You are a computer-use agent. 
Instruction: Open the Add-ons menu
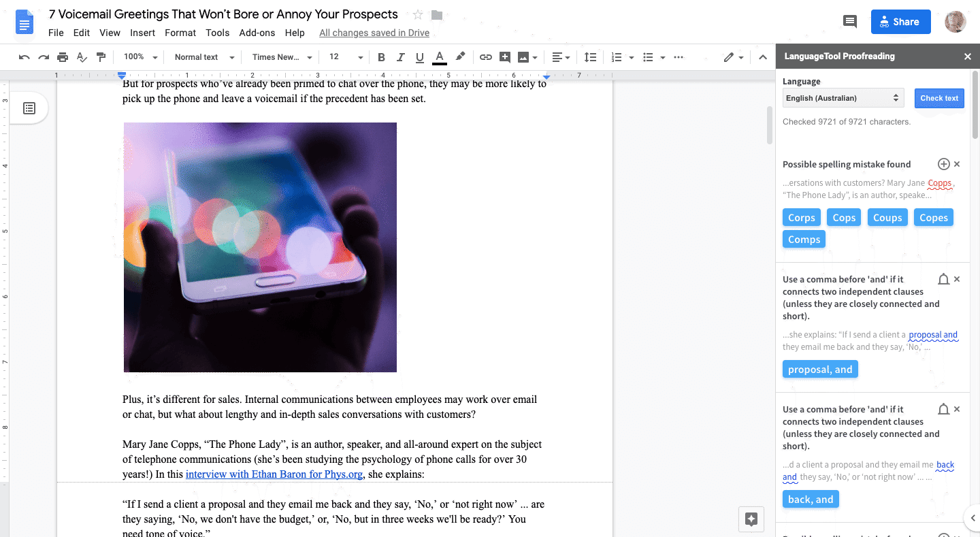pos(257,33)
